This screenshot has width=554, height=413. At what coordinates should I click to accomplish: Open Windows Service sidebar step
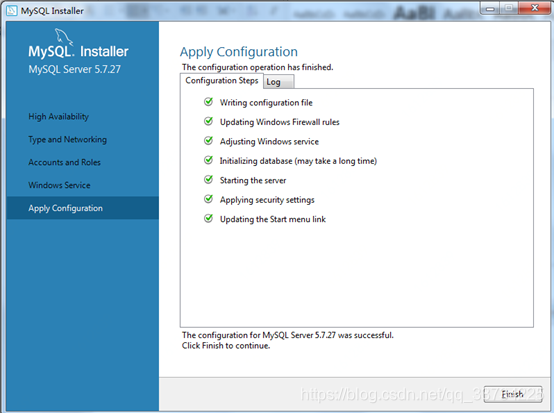(59, 185)
